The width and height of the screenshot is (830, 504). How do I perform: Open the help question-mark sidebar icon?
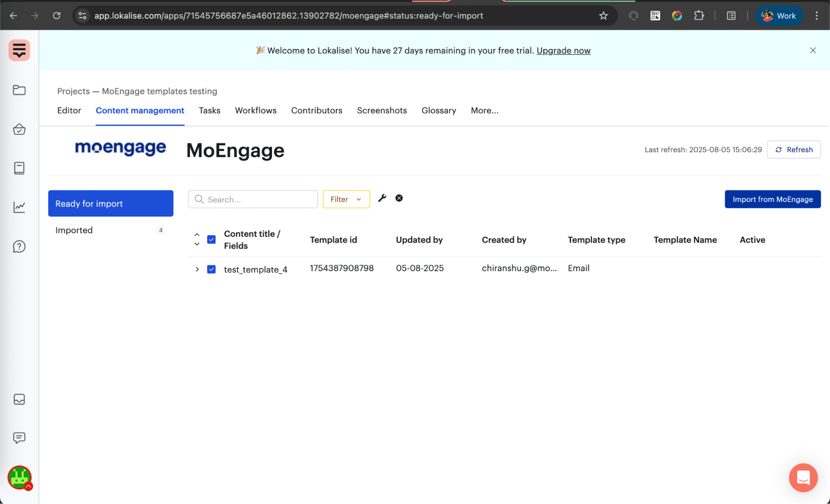[x=19, y=246]
